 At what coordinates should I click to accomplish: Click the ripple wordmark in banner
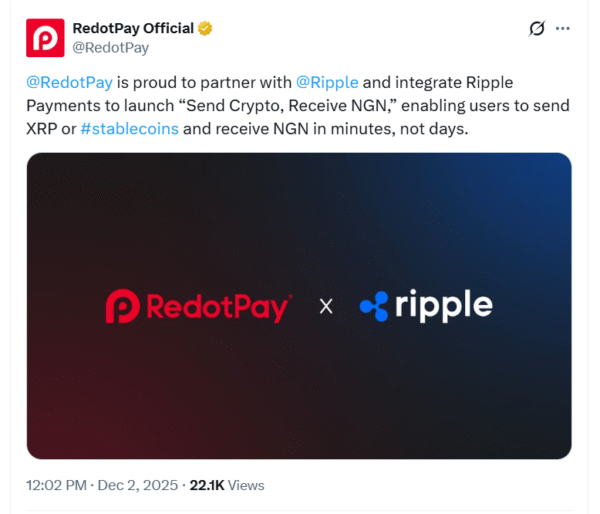coord(444,306)
